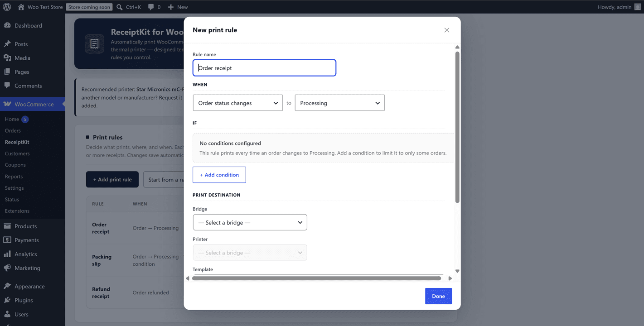644x326 pixels.
Task: Click the WooCommerce Woo logo icon
Action: pyautogui.click(x=7, y=104)
